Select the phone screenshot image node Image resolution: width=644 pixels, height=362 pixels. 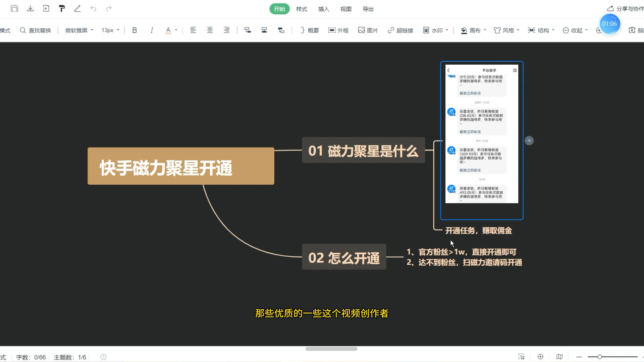482,140
